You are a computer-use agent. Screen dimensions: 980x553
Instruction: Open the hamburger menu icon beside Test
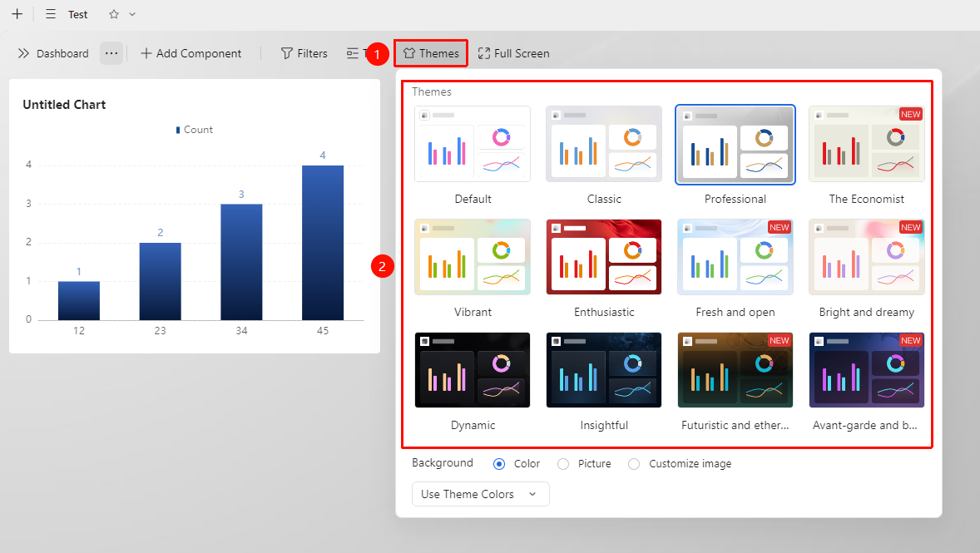[x=51, y=14]
